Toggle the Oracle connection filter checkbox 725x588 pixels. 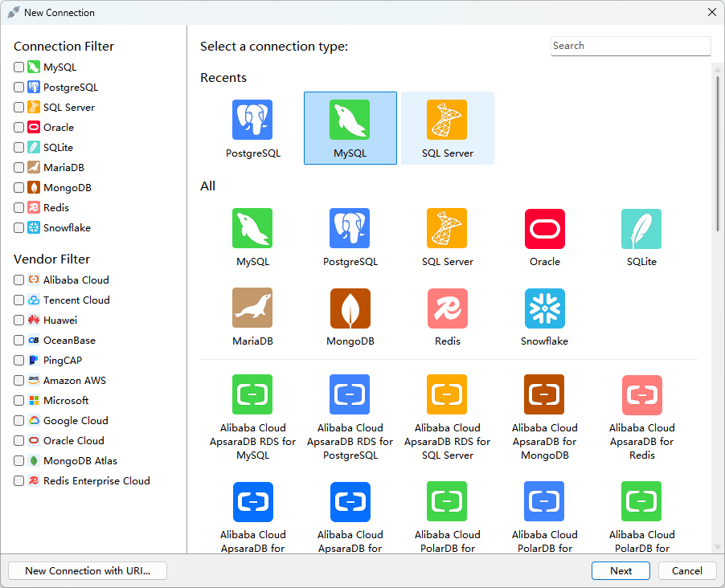coord(19,127)
